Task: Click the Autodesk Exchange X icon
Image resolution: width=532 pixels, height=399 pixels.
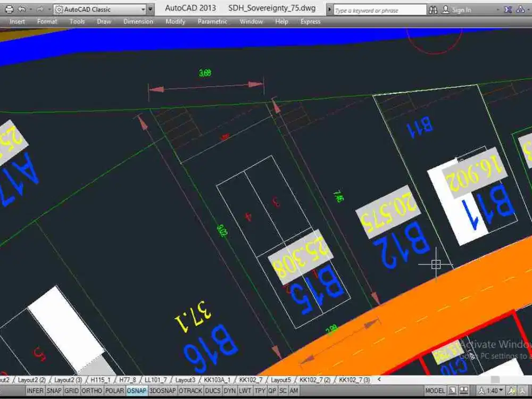Action: click(508, 10)
